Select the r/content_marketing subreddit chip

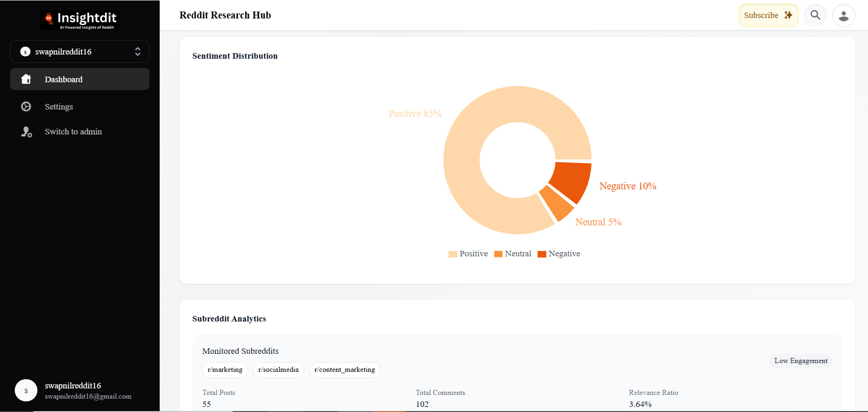coord(345,370)
